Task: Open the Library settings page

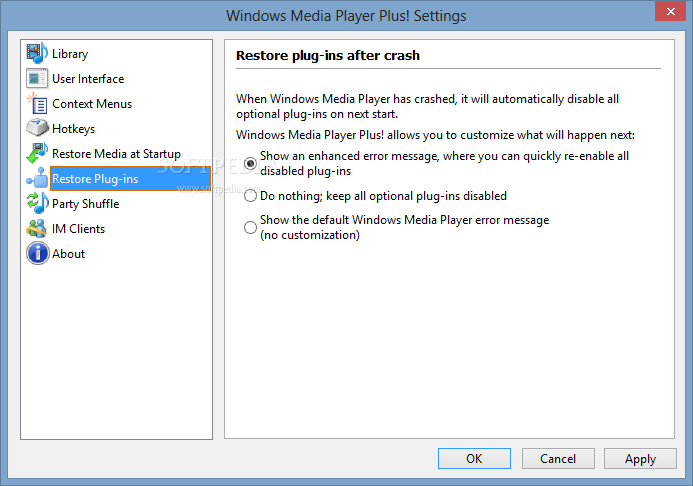Action: point(70,54)
